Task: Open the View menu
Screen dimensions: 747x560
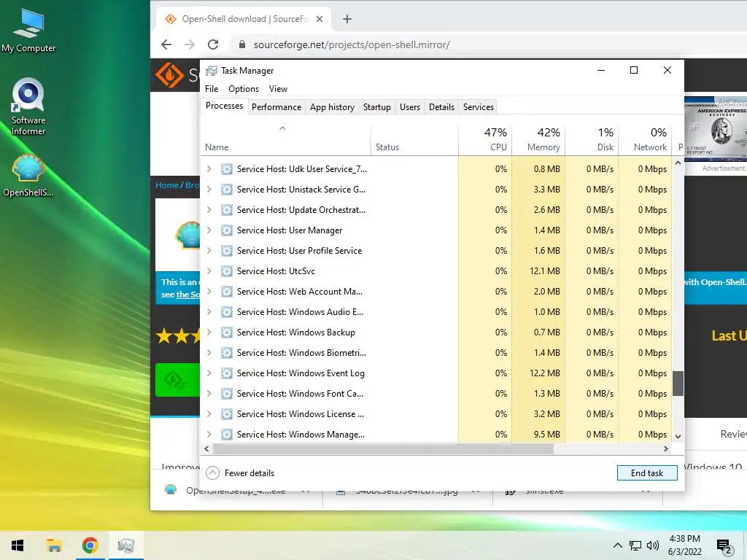Action: tap(278, 89)
